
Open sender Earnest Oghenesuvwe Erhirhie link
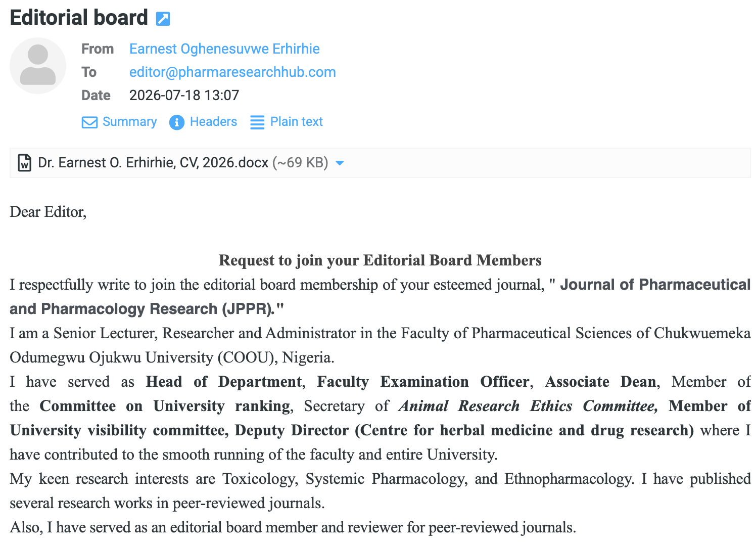click(224, 49)
